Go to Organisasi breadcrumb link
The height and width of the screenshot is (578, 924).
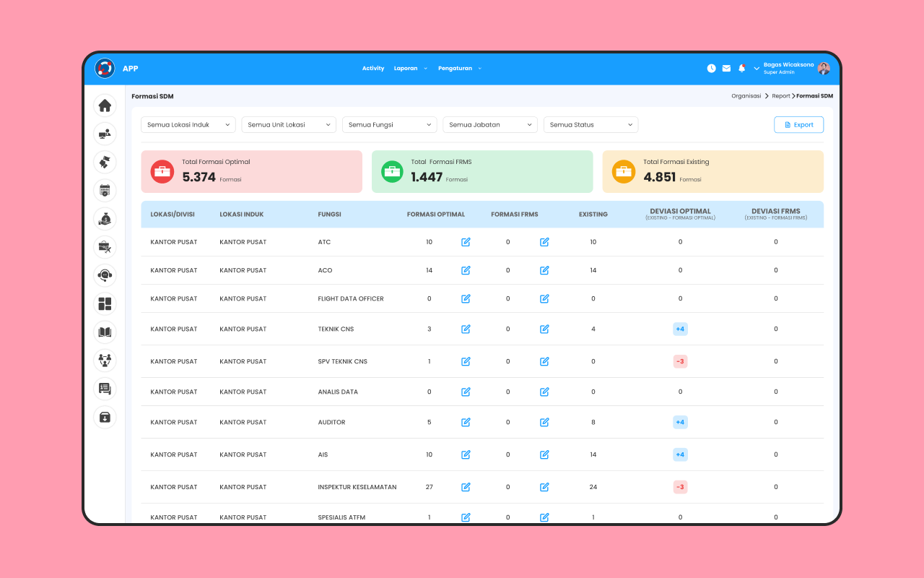pos(746,96)
